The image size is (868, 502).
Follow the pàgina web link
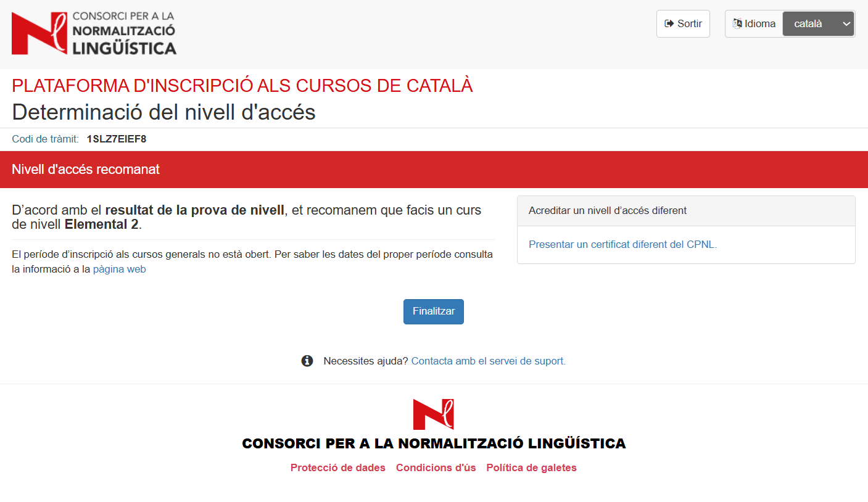click(119, 270)
